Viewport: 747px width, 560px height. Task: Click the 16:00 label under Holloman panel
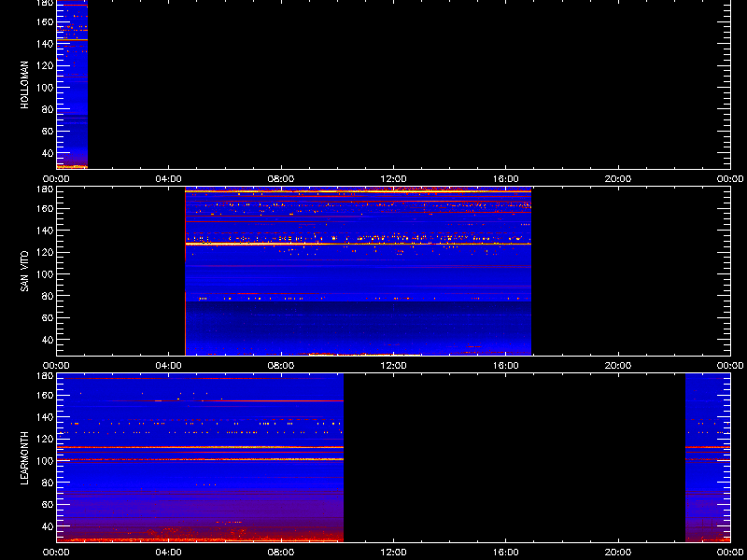tap(505, 179)
